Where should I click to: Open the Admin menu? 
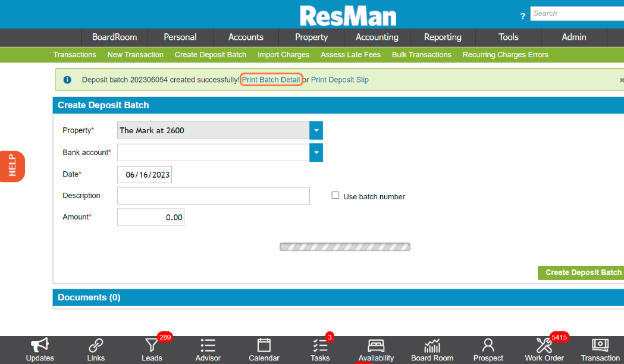[x=574, y=37]
